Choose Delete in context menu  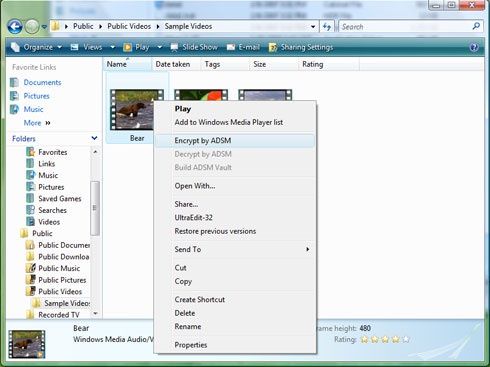[x=235, y=313]
